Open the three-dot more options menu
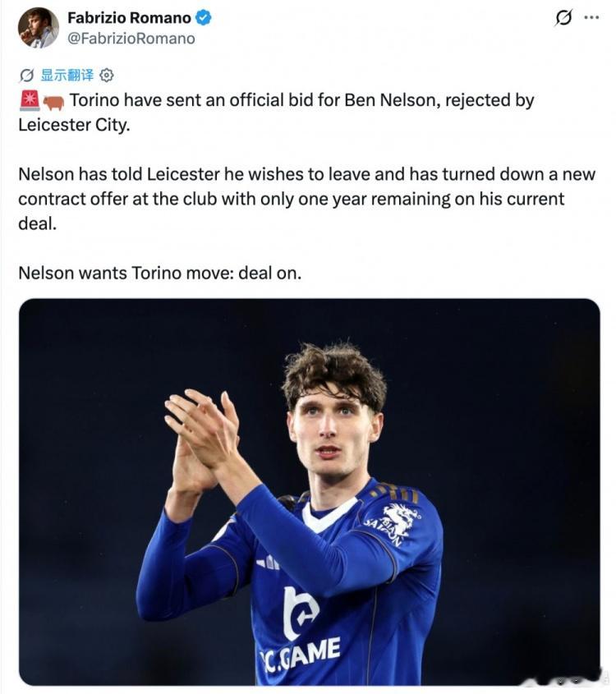The height and width of the screenshot is (694, 616). point(591,18)
